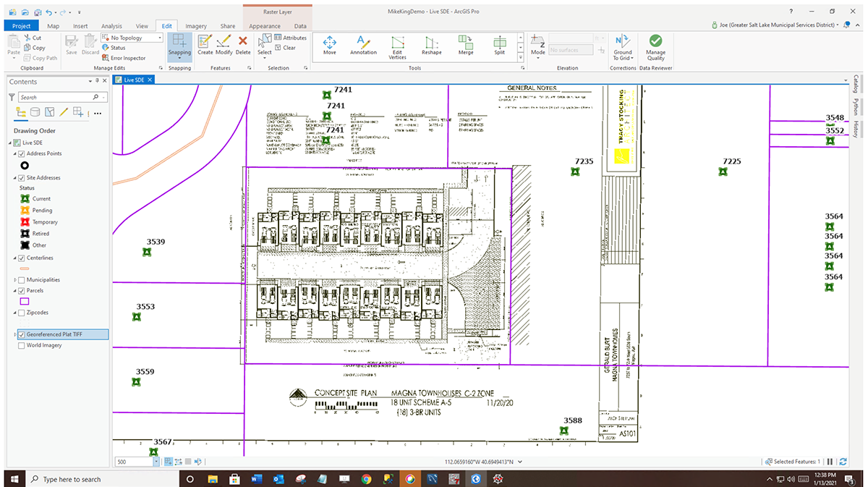Click the Edit Vertices tool

[397, 45]
